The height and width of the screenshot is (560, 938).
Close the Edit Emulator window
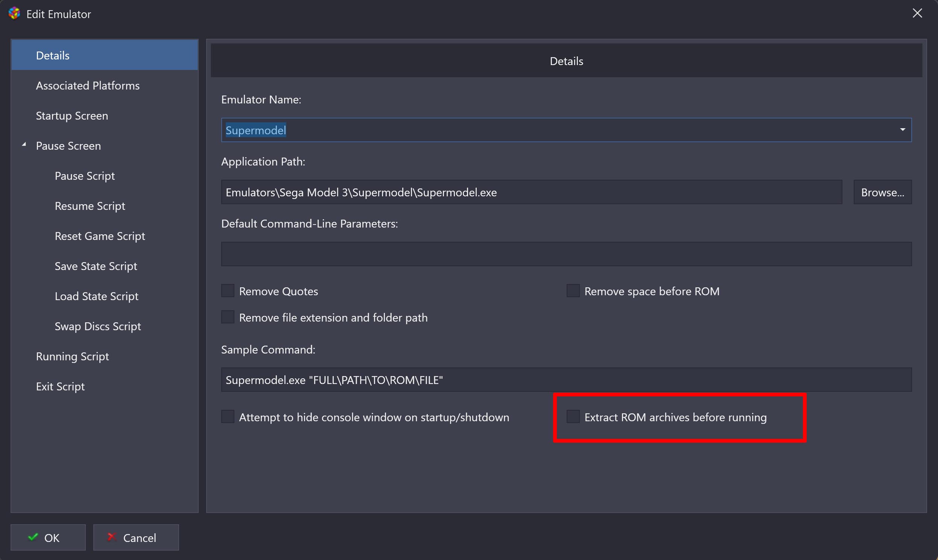tap(917, 13)
